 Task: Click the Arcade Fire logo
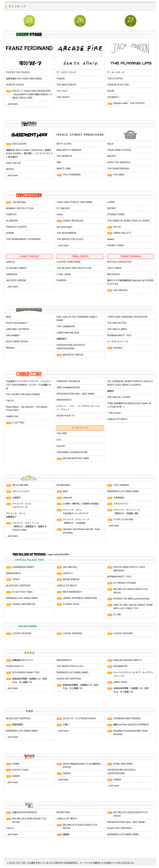[x=80, y=49]
